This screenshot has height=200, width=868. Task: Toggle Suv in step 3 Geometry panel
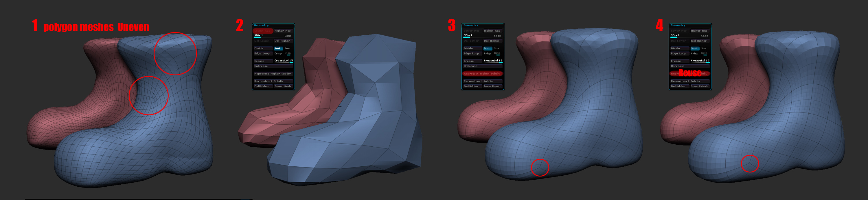click(497, 49)
